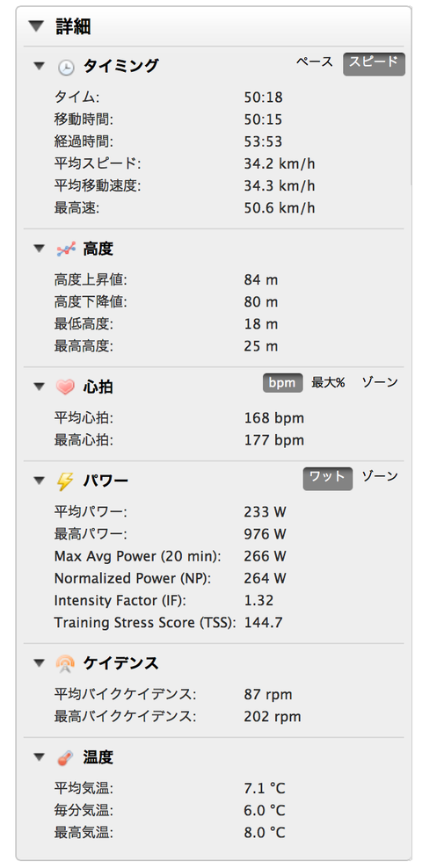
Task: Show heart rate as 最大%
Action: [x=328, y=382]
